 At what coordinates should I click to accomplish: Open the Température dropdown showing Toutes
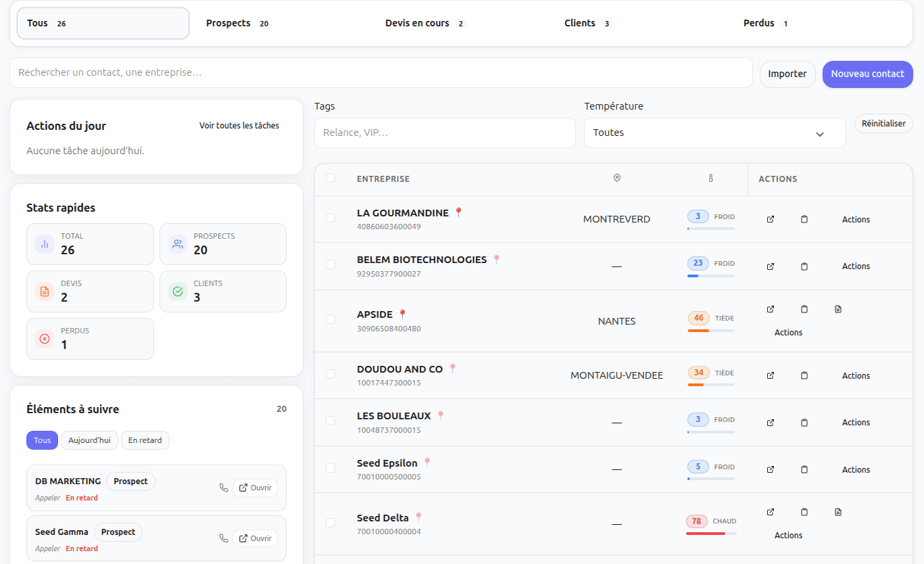(x=714, y=133)
